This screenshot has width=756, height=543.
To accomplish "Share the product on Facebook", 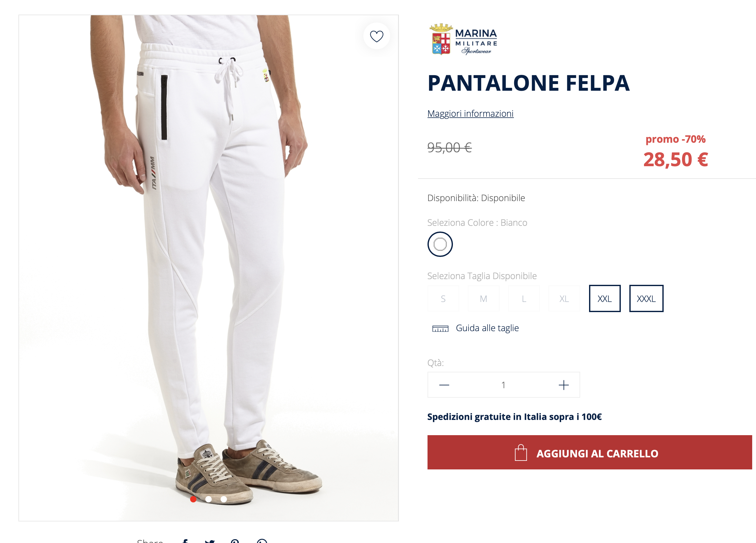I will [x=185, y=541].
